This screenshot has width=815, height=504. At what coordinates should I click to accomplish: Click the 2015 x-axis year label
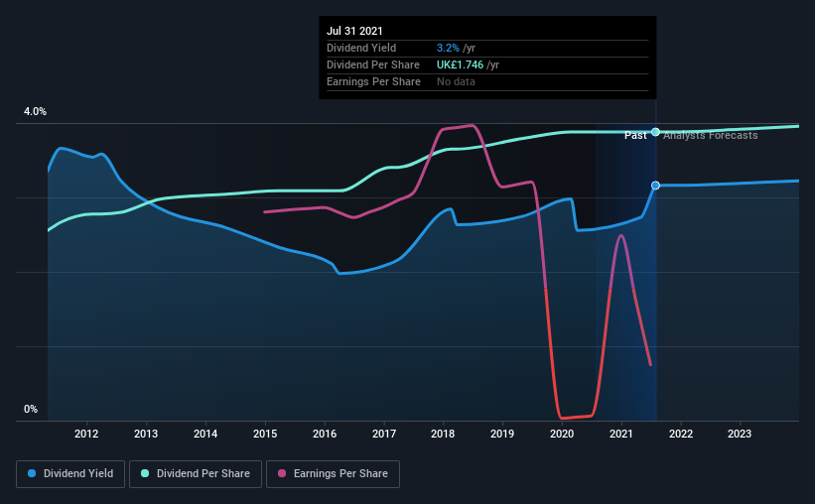pos(265,434)
